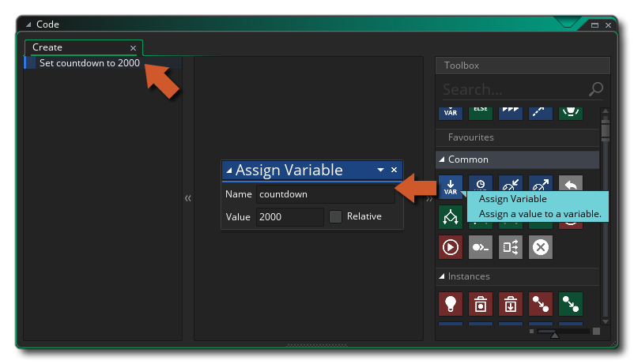Select the Assign Variable action icon in the Toolbox
634x364 pixels.
tap(451, 186)
